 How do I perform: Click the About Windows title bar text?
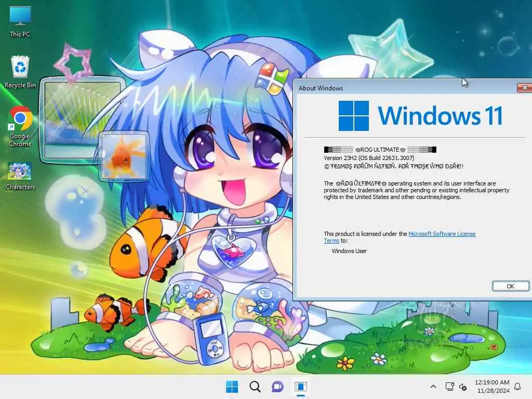click(x=321, y=88)
